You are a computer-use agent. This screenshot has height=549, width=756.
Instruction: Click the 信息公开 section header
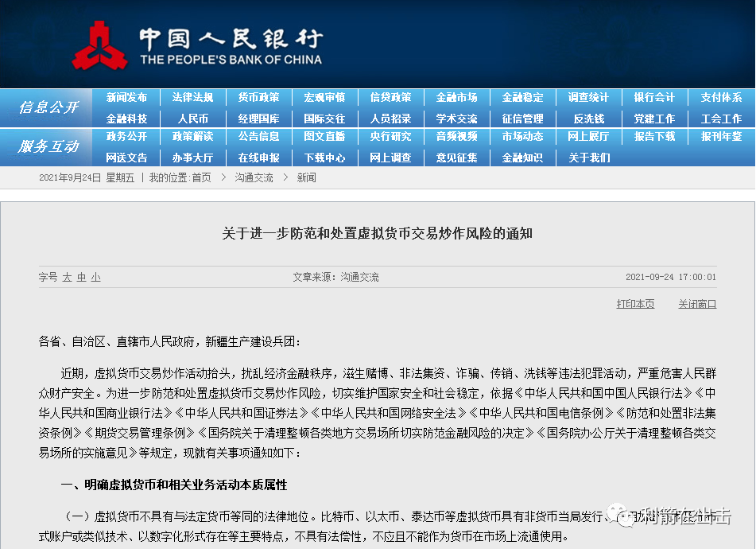[x=48, y=107]
